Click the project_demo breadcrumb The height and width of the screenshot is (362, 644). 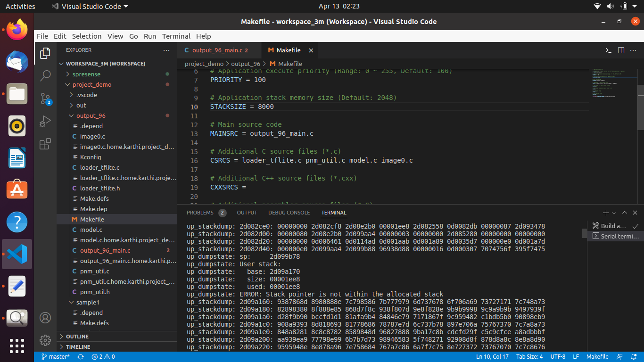pos(204,64)
